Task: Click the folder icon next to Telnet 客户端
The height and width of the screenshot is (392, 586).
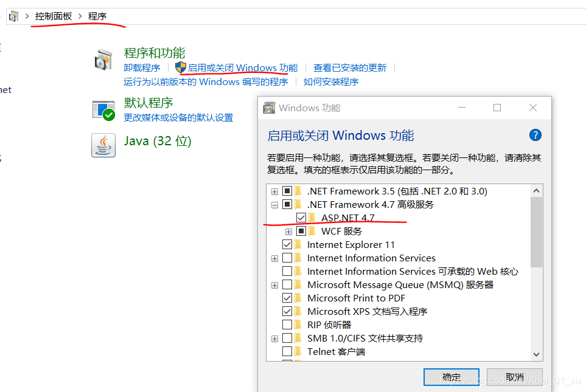Action: (298, 351)
